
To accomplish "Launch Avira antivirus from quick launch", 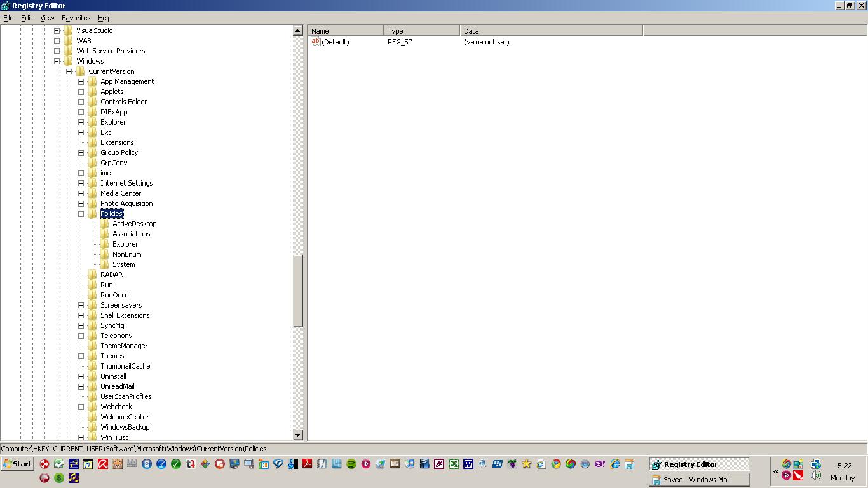I will click(x=102, y=464).
